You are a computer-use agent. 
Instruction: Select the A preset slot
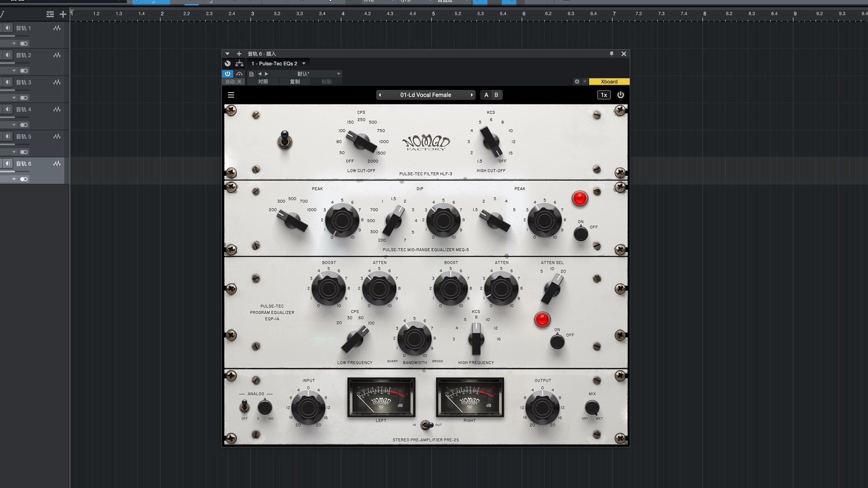(486, 95)
